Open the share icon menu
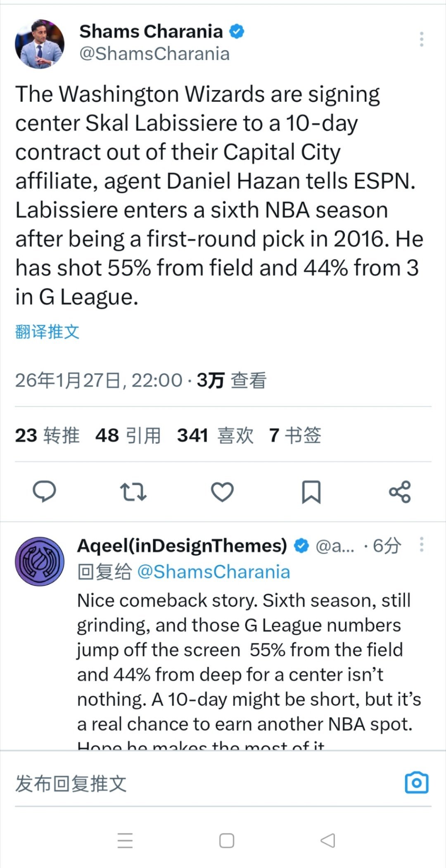 pos(400,492)
